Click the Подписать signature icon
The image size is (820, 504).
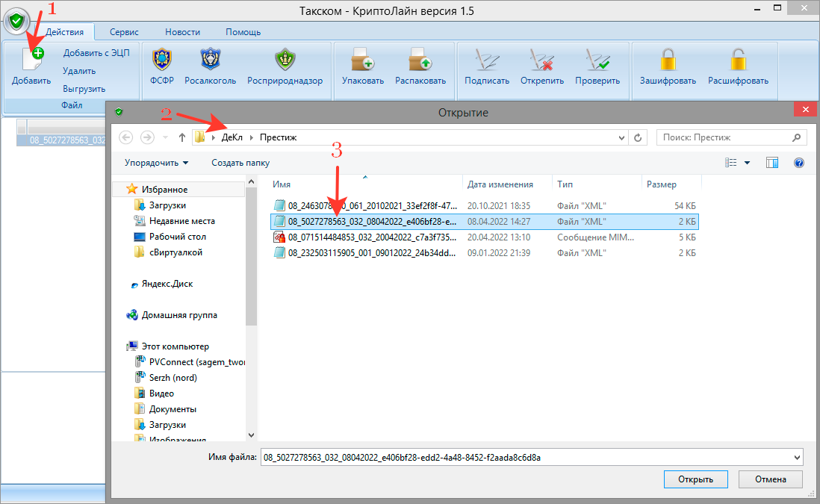click(487, 59)
